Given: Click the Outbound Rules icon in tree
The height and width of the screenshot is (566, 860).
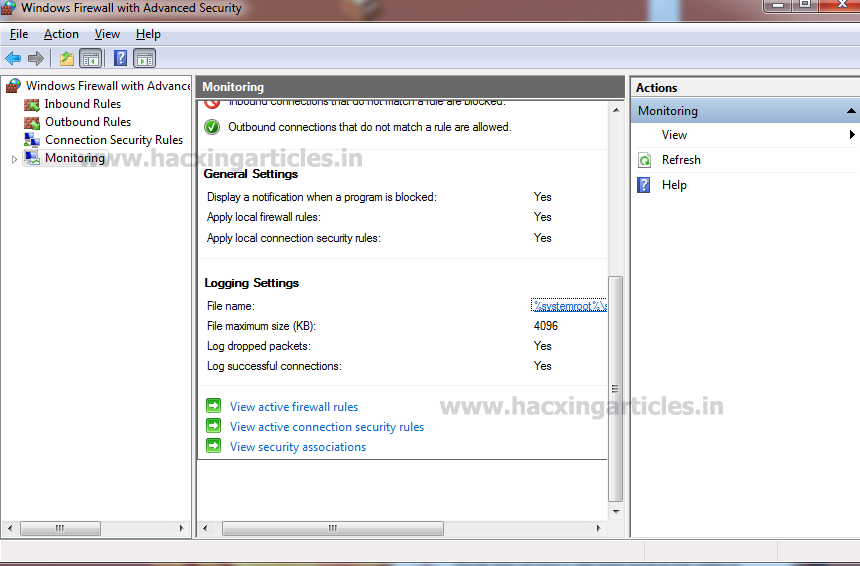Looking at the screenshot, I should [x=32, y=122].
